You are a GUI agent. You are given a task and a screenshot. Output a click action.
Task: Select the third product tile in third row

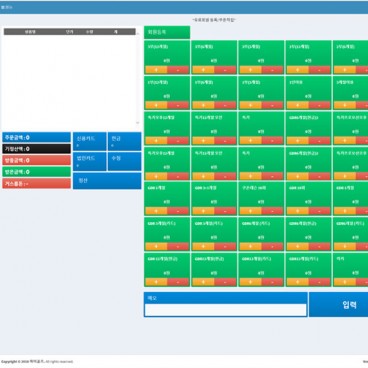(261, 128)
